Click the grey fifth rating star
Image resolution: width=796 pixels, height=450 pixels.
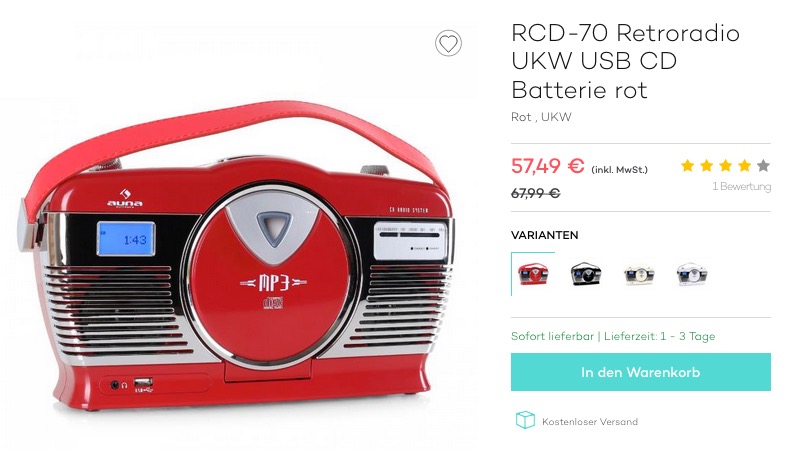pyautogui.click(x=764, y=166)
